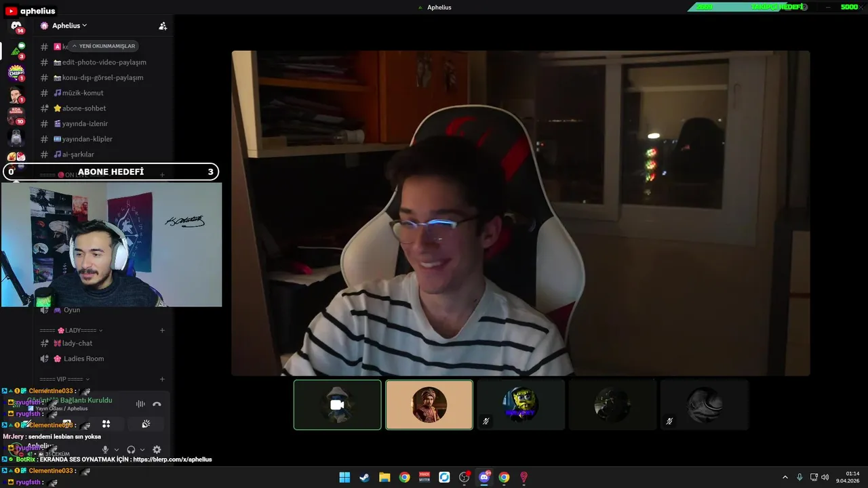Add a channel to the LADY category
This screenshot has width=868, height=488.
click(162, 331)
